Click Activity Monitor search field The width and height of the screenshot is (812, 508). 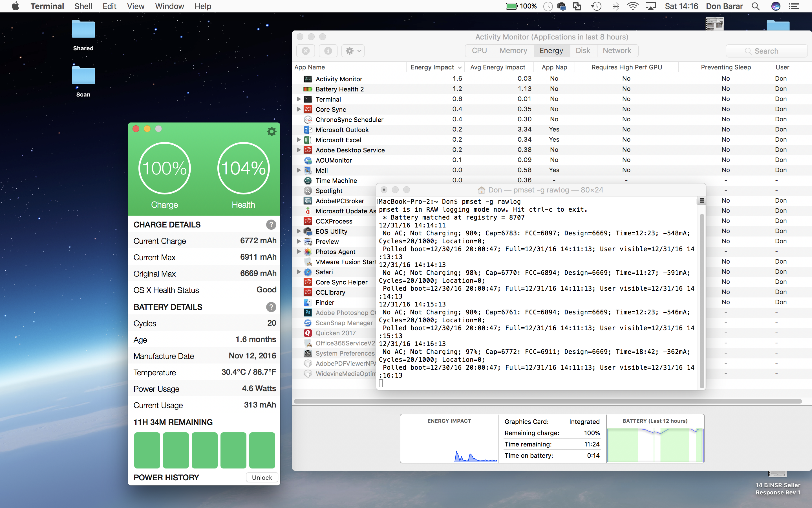tap(766, 51)
